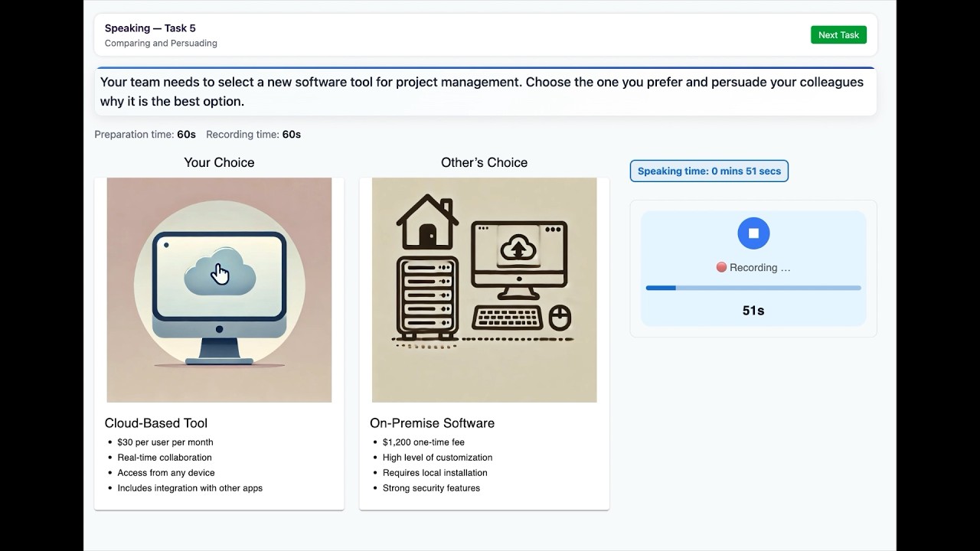Viewport: 980px width, 551px height.
Task: Click "Real-time collaboration" bullet
Action: coord(165,458)
